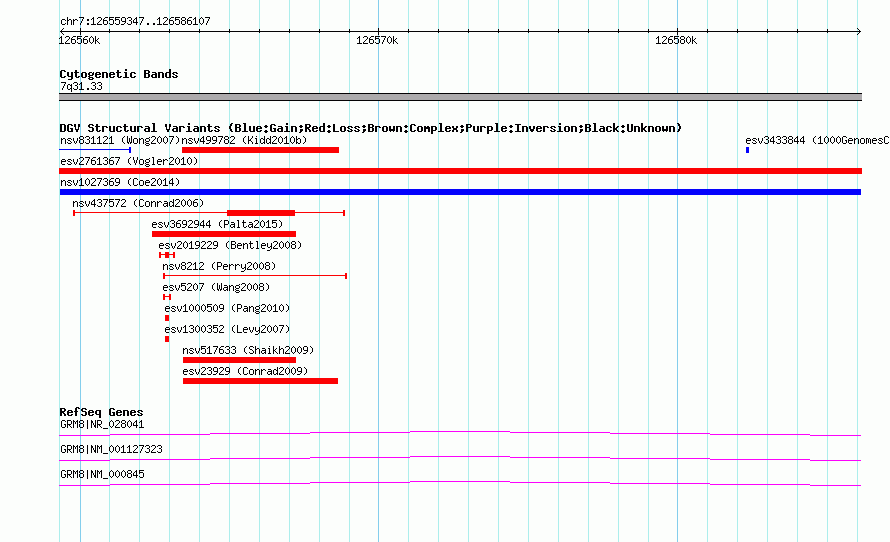The image size is (890, 542).
Task: Select the GRM8|NM_000845 transcript label
Action: pyautogui.click(x=102, y=474)
